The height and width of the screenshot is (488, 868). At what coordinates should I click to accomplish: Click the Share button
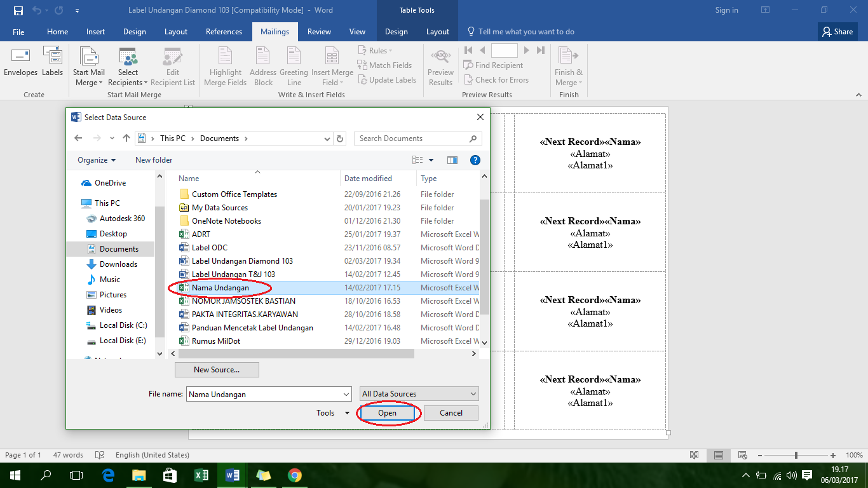tap(837, 32)
